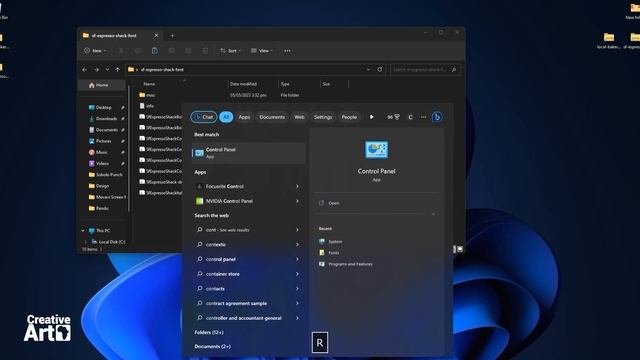Viewport: 640px width, 360px height.
Task: Open the View dropdown menu
Action: click(262, 51)
